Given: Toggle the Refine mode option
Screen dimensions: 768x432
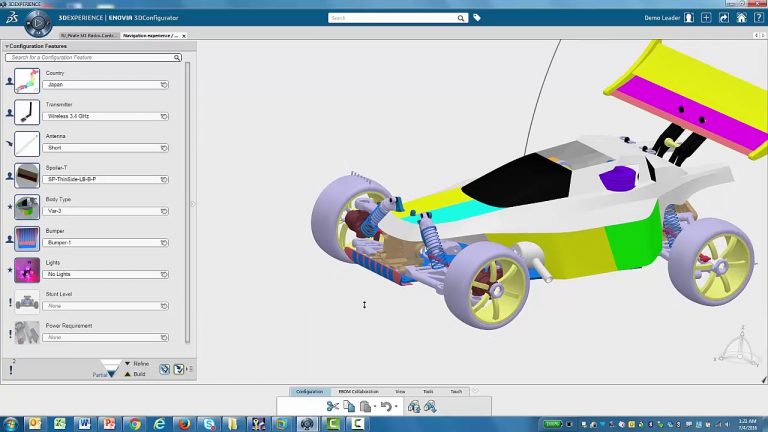Looking at the screenshot, I should click(x=140, y=364).
